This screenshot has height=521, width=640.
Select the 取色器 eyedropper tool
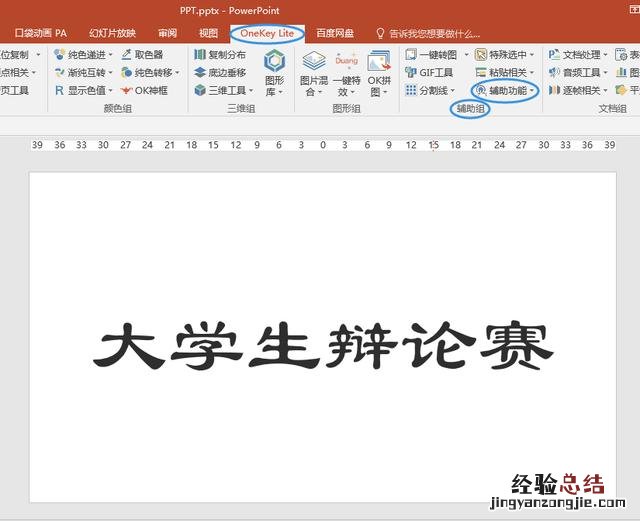pyautogui.click(x=141, y=55)
